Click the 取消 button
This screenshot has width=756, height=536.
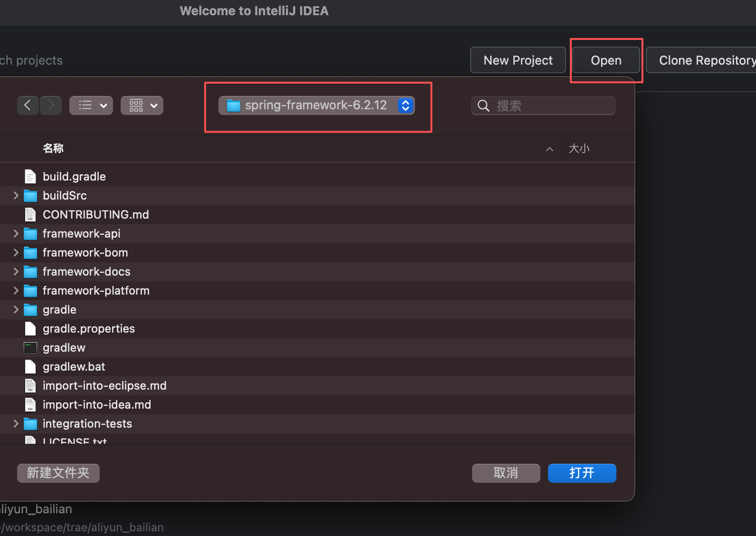(506, 473)
